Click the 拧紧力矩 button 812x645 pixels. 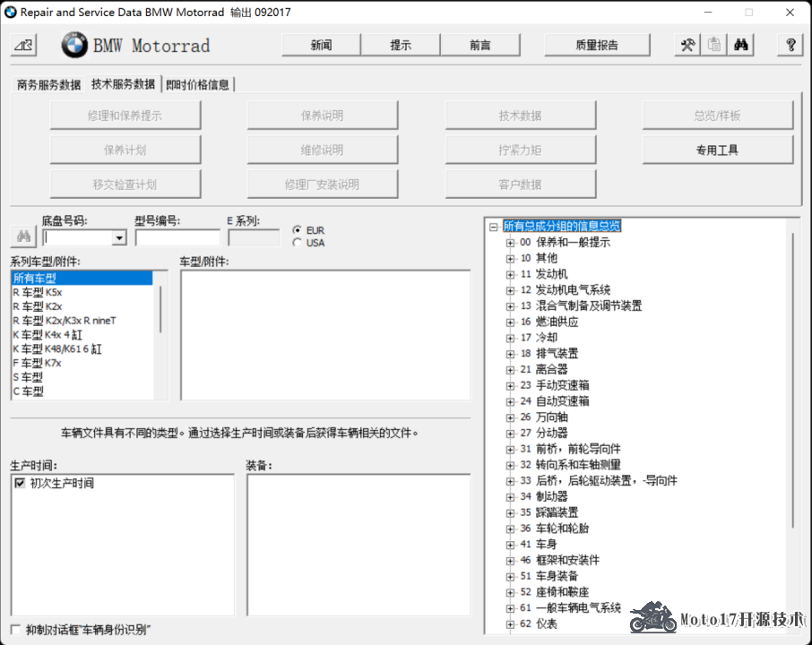[x=521, y=150]
